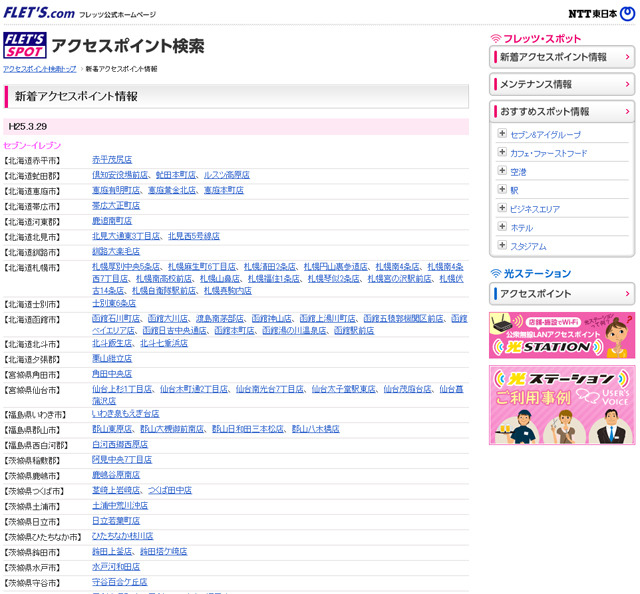Click the FLET'S SPOT logo badge
Viewport: 640px width, 594px height.
coord(25,45)
